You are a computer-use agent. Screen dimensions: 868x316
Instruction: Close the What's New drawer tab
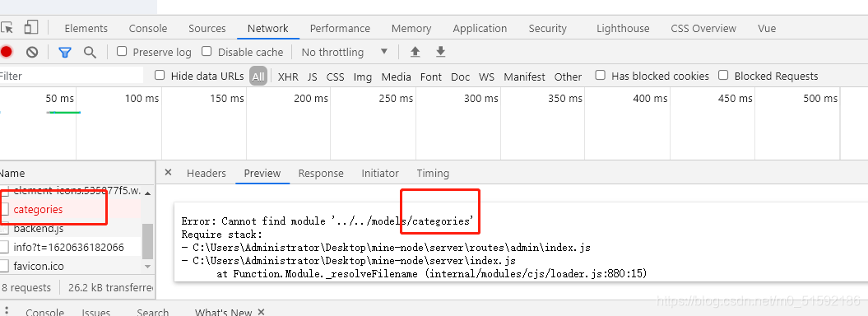coord(262,312)
